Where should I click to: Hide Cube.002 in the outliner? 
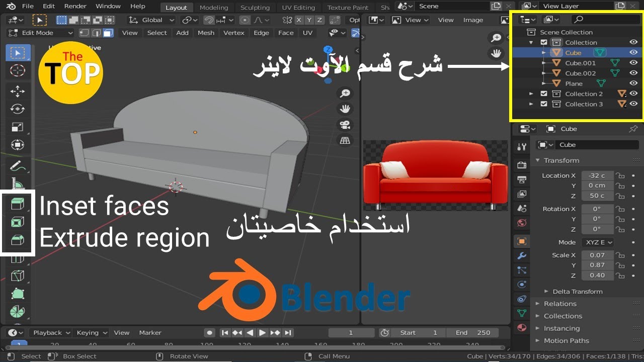[x=633, y=73]
